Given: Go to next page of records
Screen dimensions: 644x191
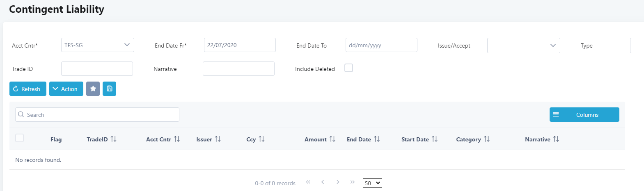Looking at the screenshot, I should pyautogui.click(x=338, y=182).
